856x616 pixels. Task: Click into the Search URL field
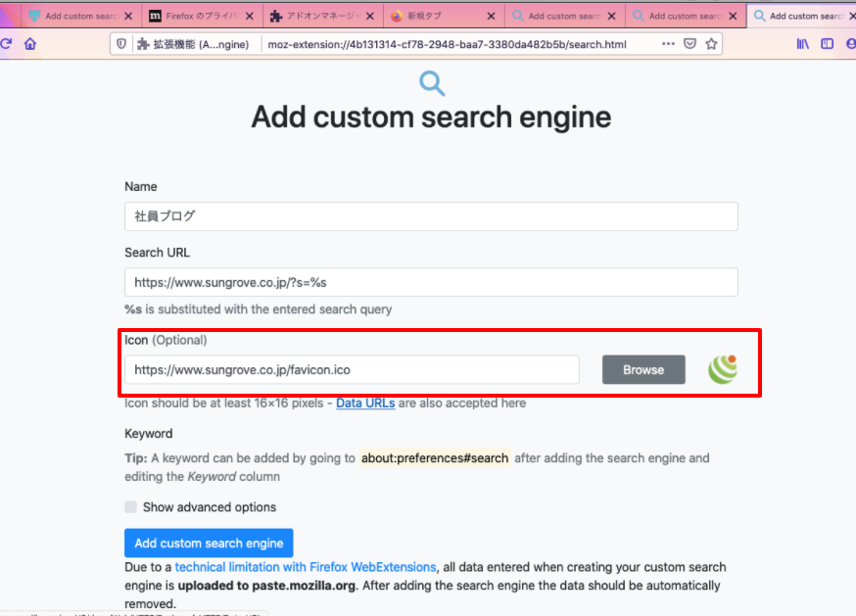pyautogui.click(x=431, y=282)
